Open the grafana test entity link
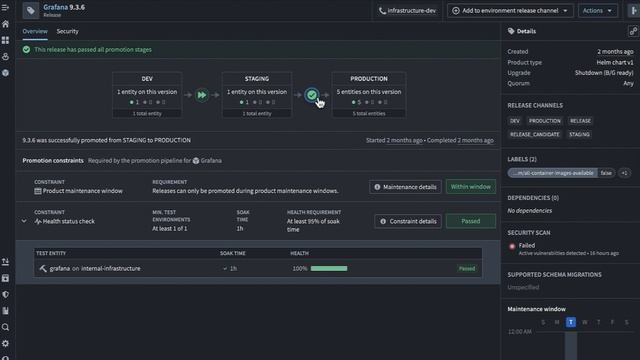Viewport: 640px width, 360px height. [60, 269]
